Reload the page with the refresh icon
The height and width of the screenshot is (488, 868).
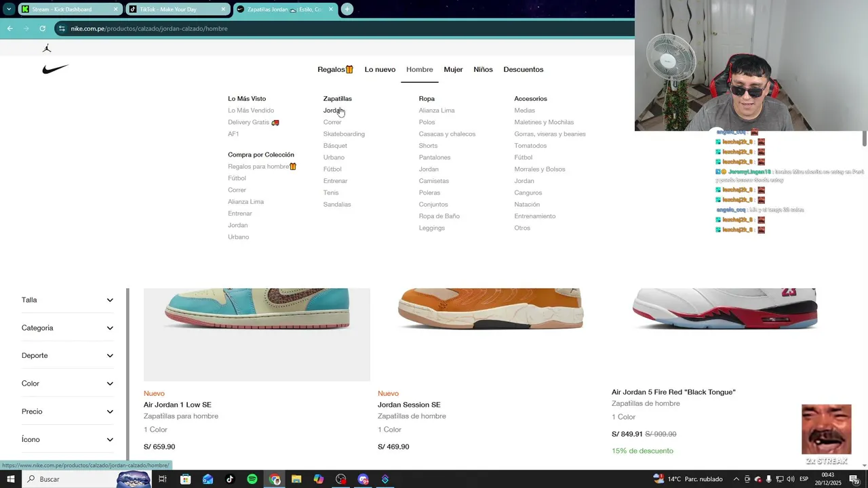42,28
